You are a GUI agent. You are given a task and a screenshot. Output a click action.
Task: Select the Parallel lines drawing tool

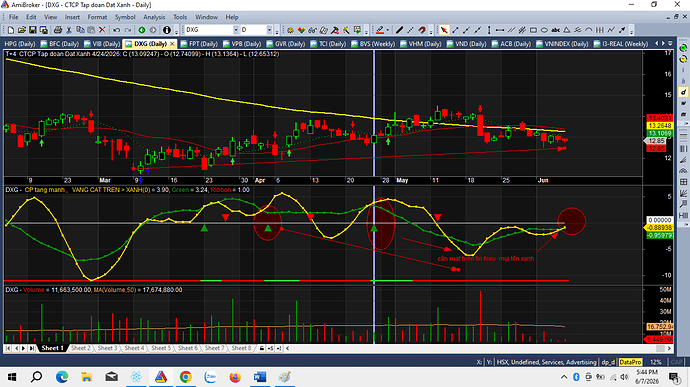511,30
